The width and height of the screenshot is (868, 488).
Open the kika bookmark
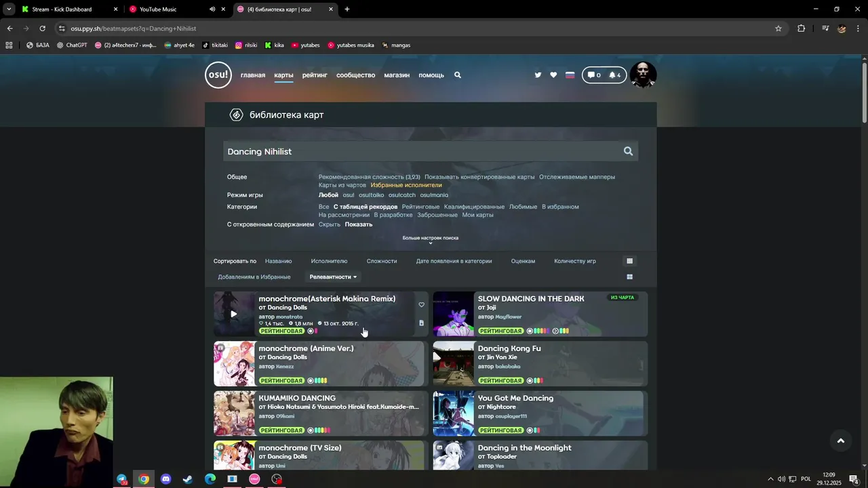pos(275,45)
